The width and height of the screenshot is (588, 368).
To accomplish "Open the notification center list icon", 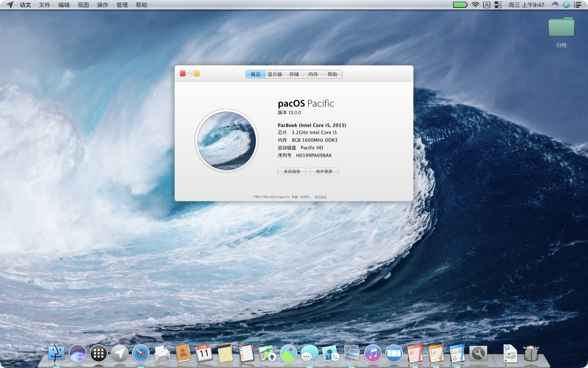I will click(578, 5).
